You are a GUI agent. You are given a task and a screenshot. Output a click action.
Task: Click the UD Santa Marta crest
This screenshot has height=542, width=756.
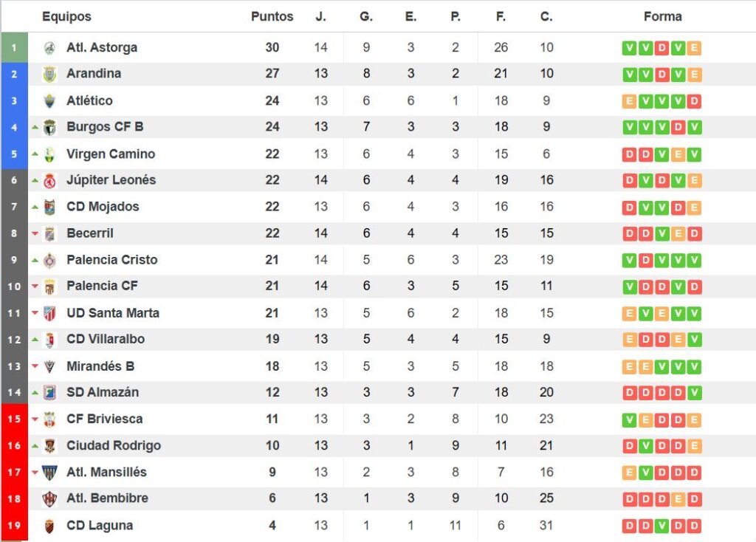pos(49,313)
